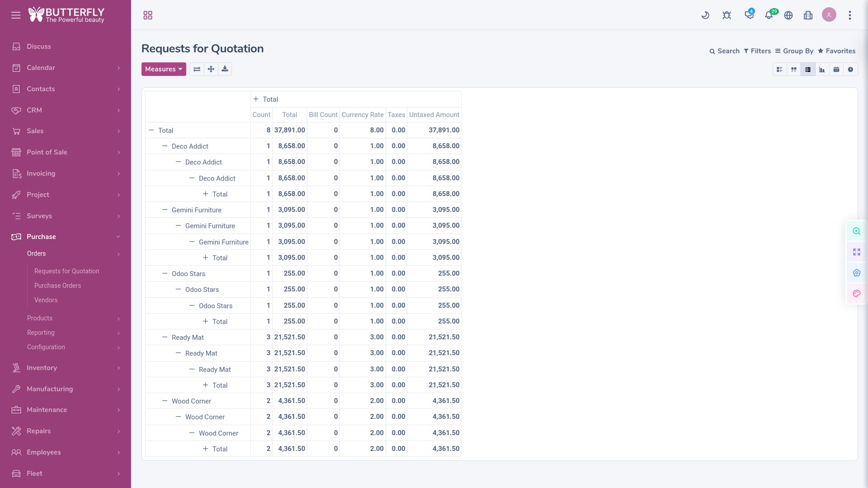Open the Group By menu
The height and width of the screenshot is (488, 868).
(x=794, y=51)
